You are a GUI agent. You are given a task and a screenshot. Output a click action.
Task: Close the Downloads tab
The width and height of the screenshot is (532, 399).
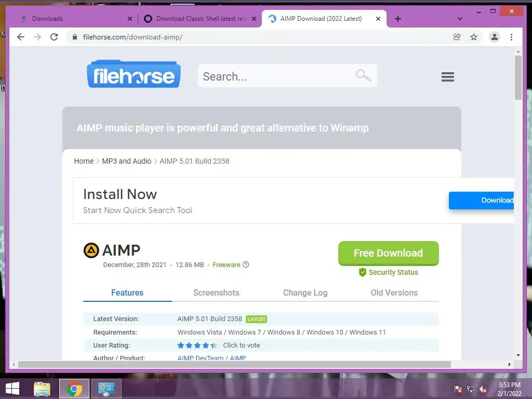(129, 19)
